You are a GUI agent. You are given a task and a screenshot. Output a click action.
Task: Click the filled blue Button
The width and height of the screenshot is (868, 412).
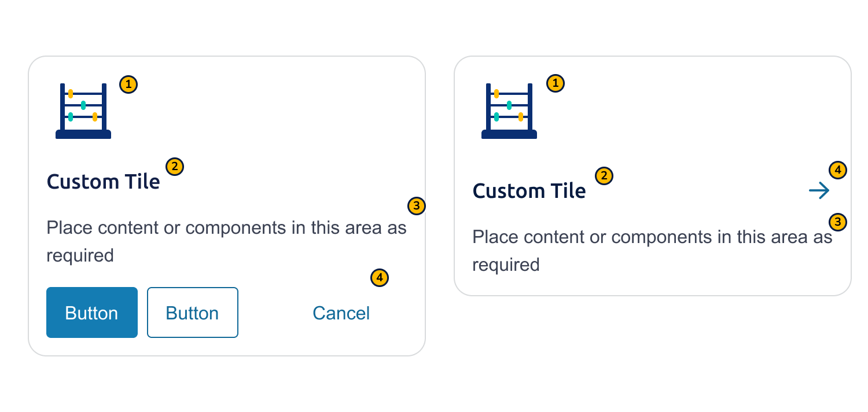[x=92, y=312]
